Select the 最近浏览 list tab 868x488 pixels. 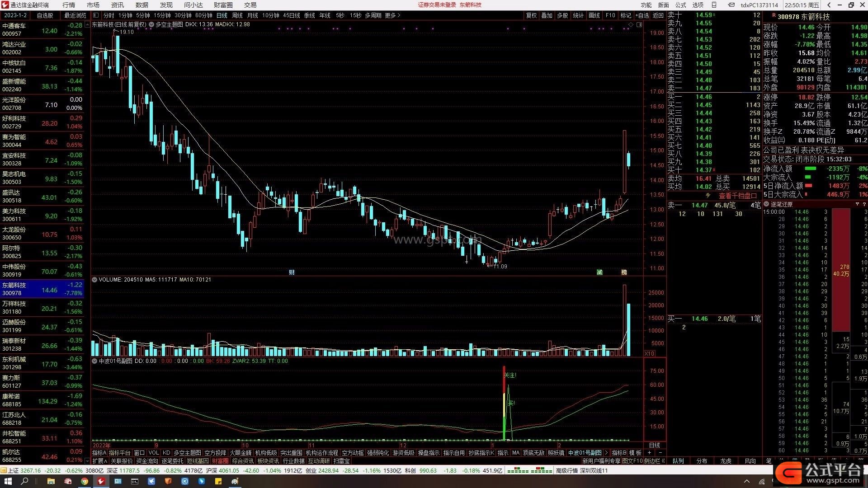75,15
